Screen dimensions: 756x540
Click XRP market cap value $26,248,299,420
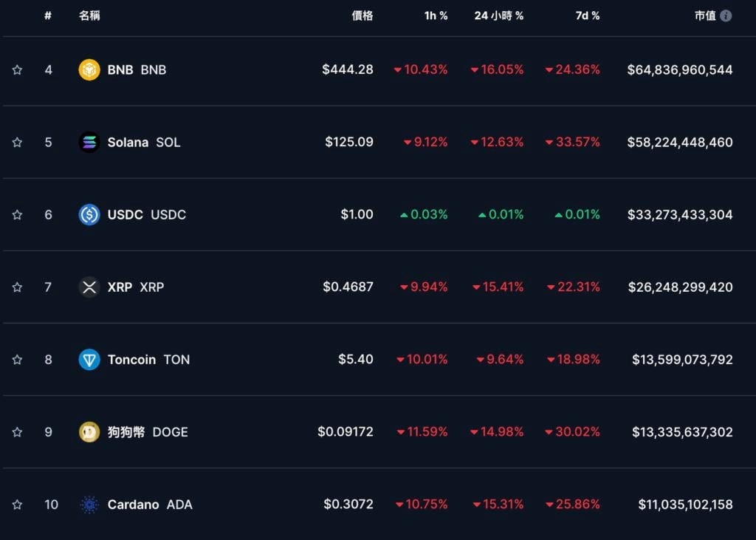(680, 287)
